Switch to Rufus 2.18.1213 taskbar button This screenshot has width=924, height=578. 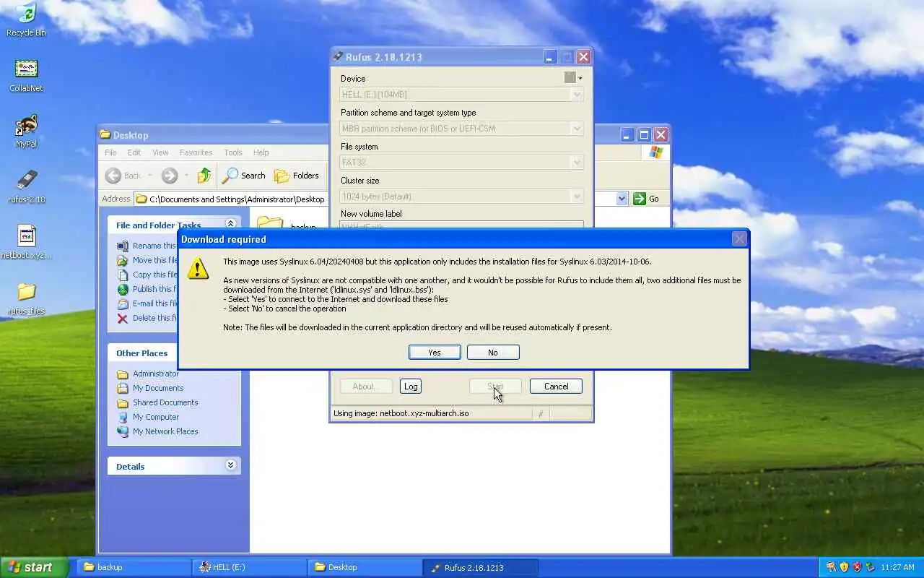tap(481, 567)
